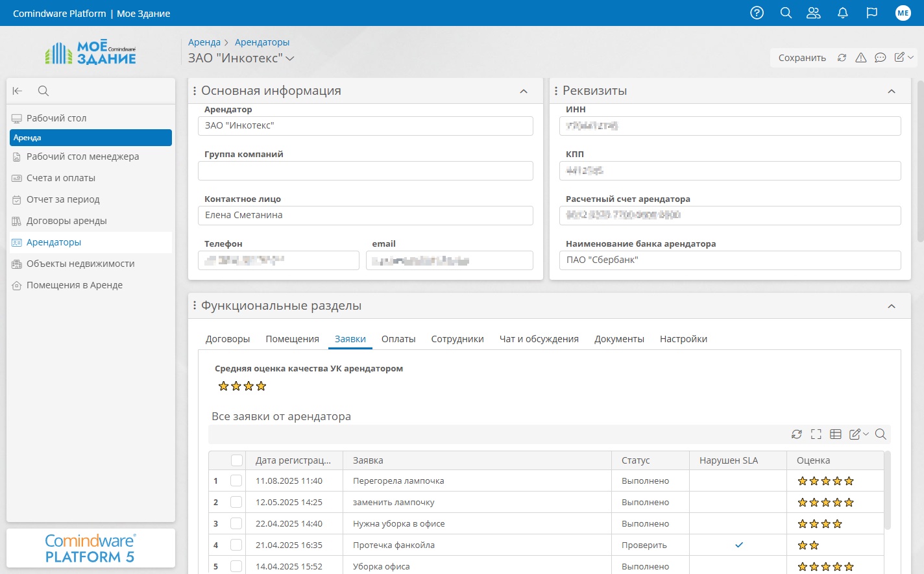Click the flag icon in top bar
This screenshot has width=924, height=574.
872,13
